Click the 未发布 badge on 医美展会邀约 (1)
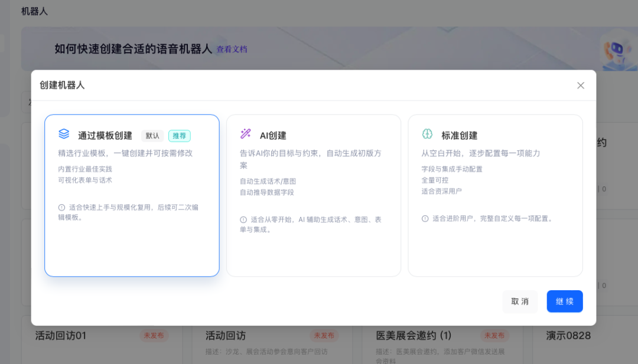638x364 pixels. [494, 335]
